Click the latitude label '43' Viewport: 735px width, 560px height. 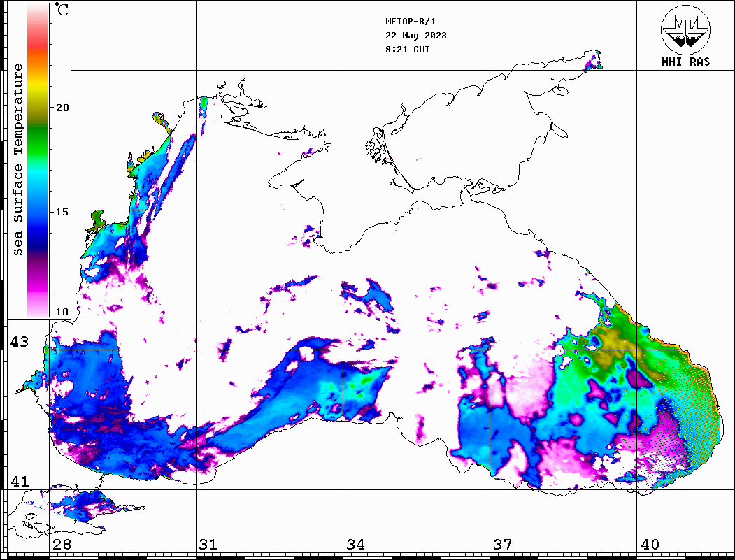pyautogui.click(x=19, y=342)
